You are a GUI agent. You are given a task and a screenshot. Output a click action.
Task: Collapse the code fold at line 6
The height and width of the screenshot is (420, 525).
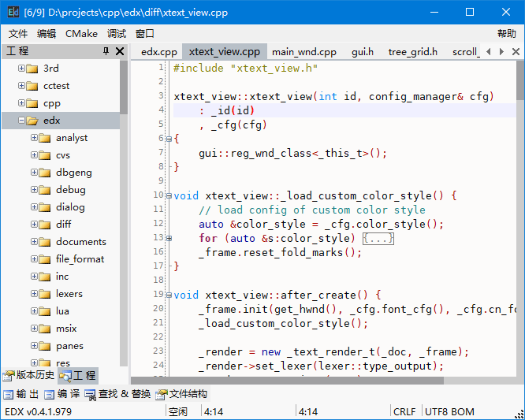169,139
